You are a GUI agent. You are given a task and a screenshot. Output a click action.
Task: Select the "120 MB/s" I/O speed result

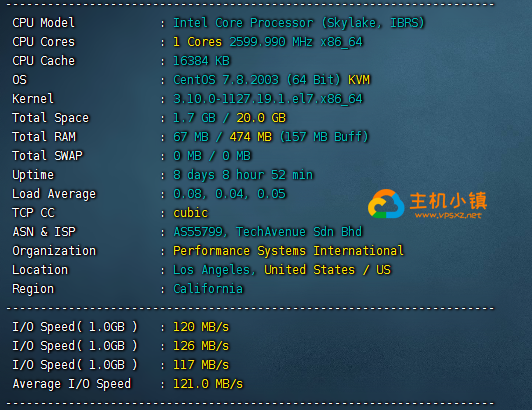click(201, 327)
